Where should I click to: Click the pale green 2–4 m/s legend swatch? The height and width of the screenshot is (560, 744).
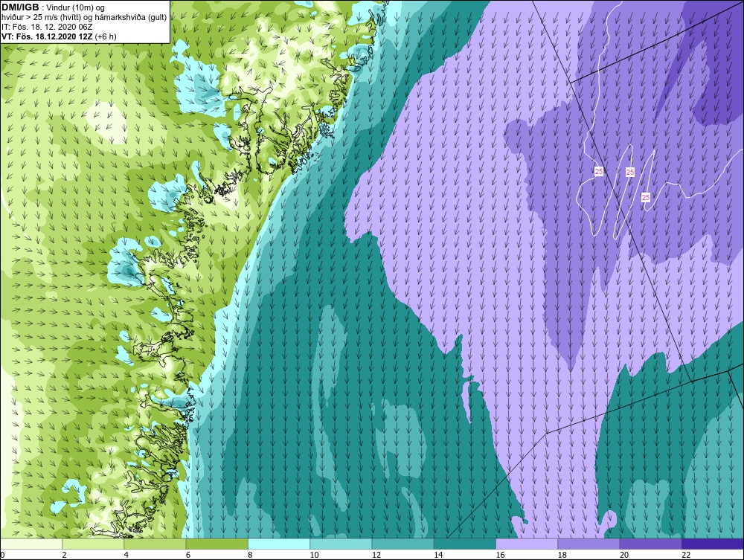[x=93, y=544]
